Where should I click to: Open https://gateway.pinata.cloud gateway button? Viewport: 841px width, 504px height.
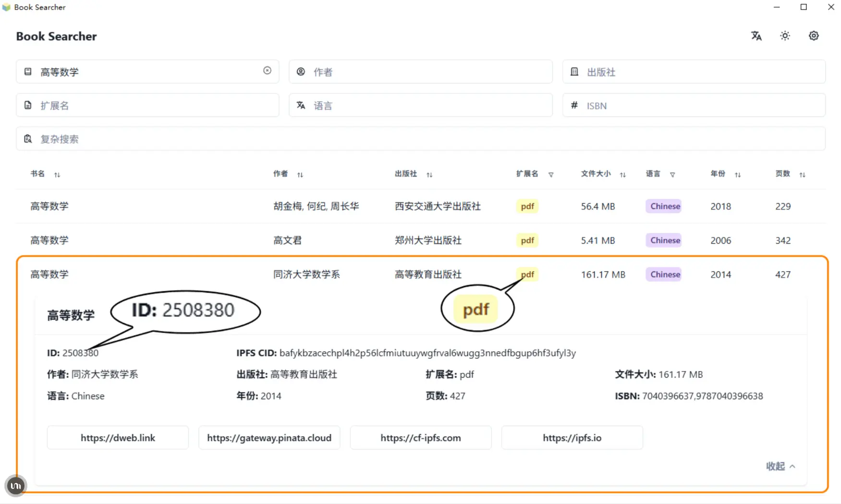[x=269, y=438]
